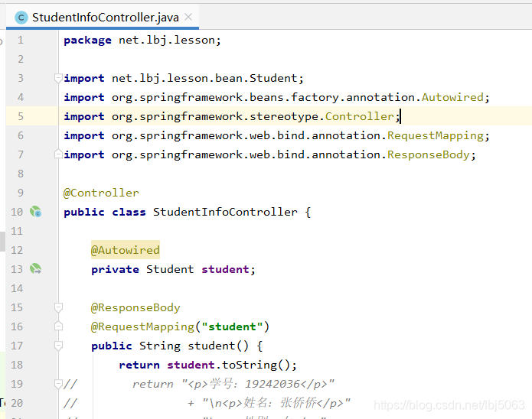This screenshot has width=532, height=419.
Task: Click the highlighted @Autowired annotation
Action: (x=126, y=250)
